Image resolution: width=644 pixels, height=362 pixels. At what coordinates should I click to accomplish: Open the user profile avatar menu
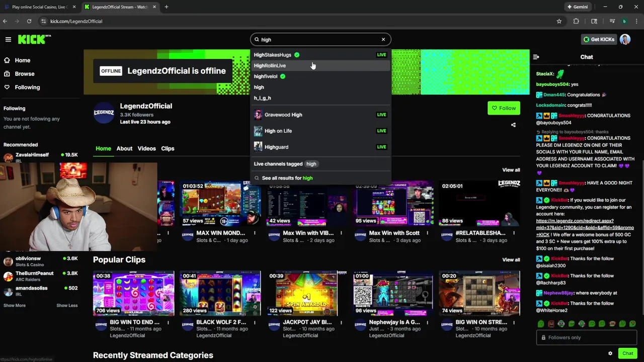point(625,39)
